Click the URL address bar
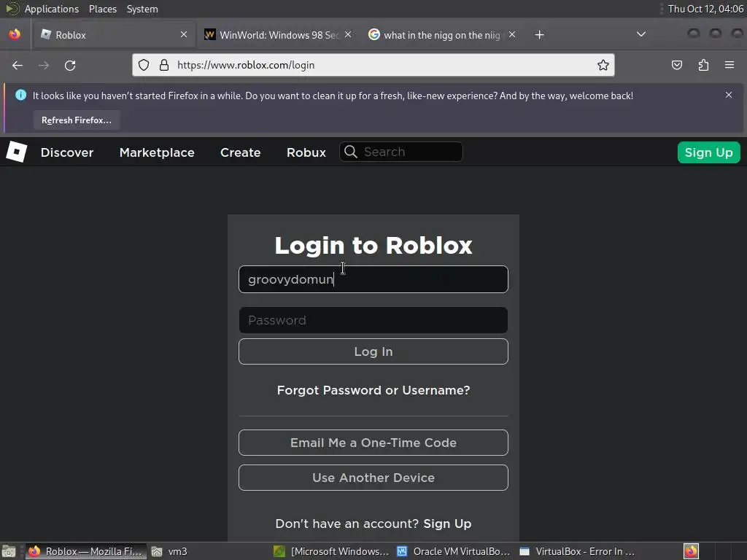Screen dimensions: 747x560 [373, 65]
